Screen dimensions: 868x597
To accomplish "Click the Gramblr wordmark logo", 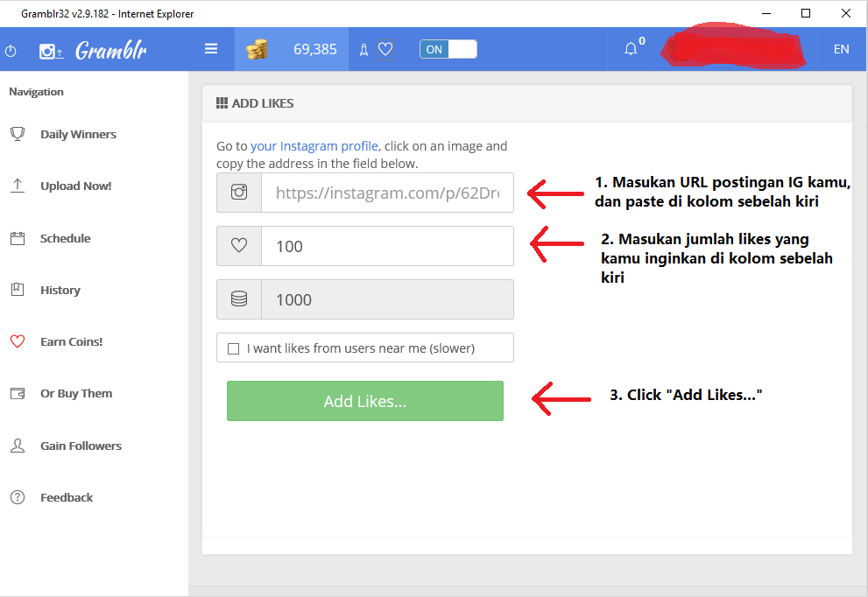I will (110, 51).
